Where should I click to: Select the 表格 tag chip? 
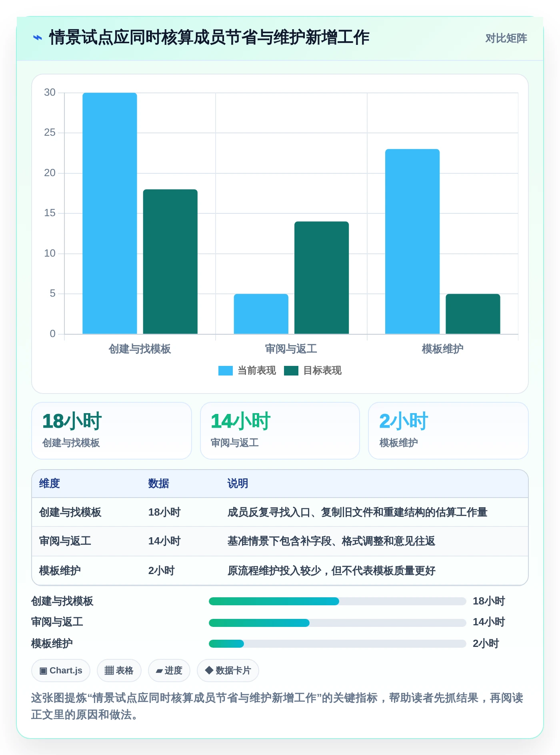119,671
